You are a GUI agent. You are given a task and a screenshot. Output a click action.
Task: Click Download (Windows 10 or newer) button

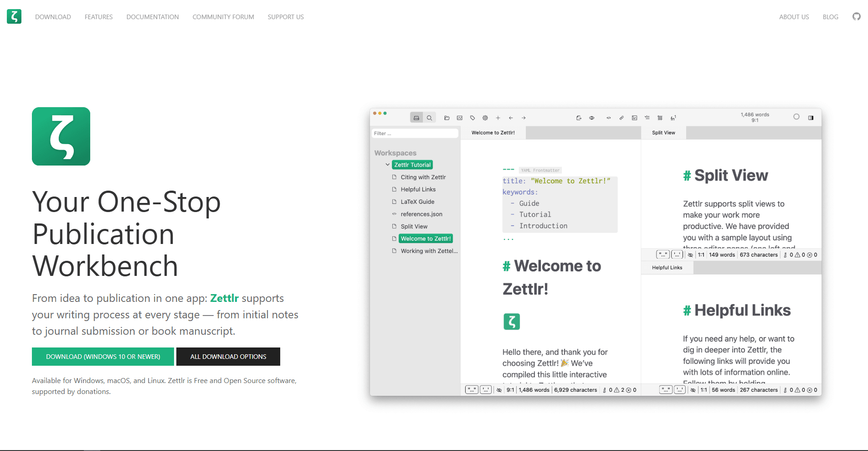tap(103, 357)
